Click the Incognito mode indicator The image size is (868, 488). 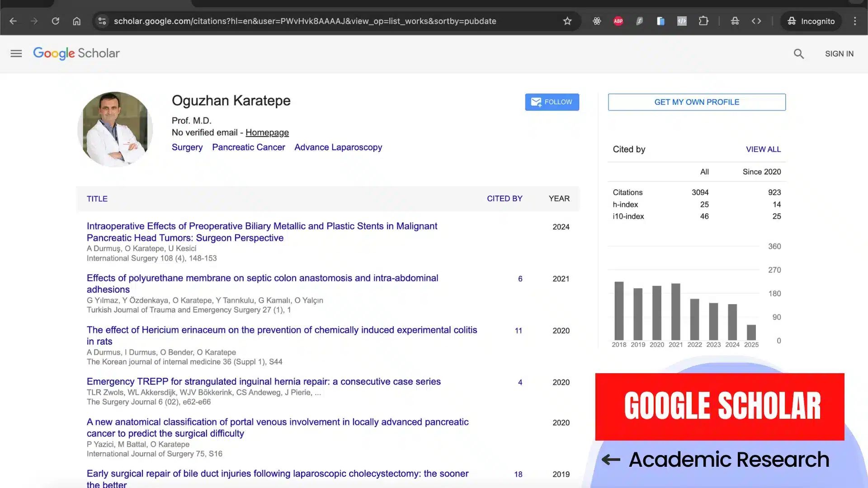(x=811, y=21)
